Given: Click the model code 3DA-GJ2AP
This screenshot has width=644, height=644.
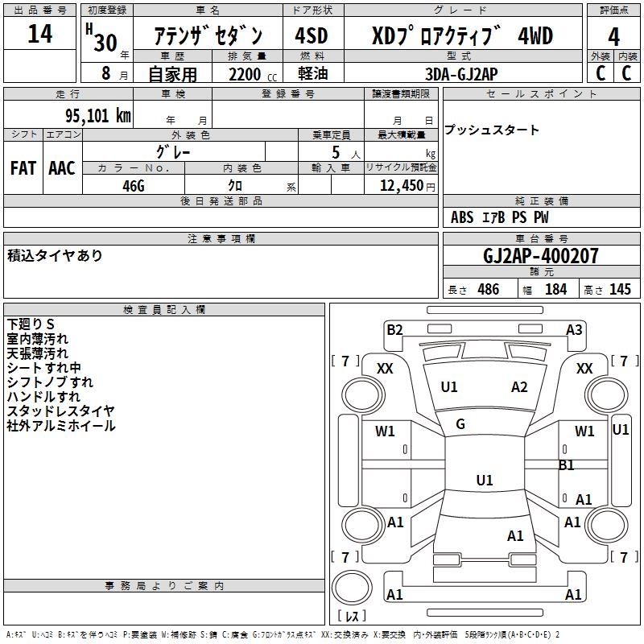Looking at the screenshot, I should pos(461,74).
